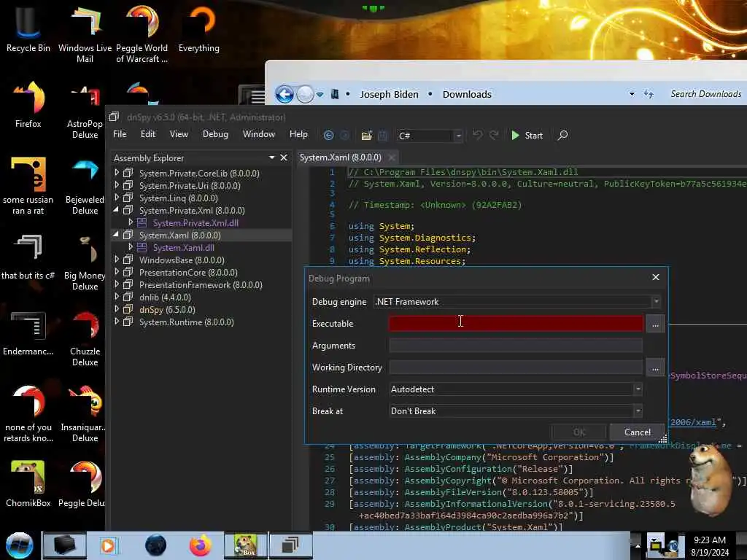Click the Windows Start orb

[20, 545]
